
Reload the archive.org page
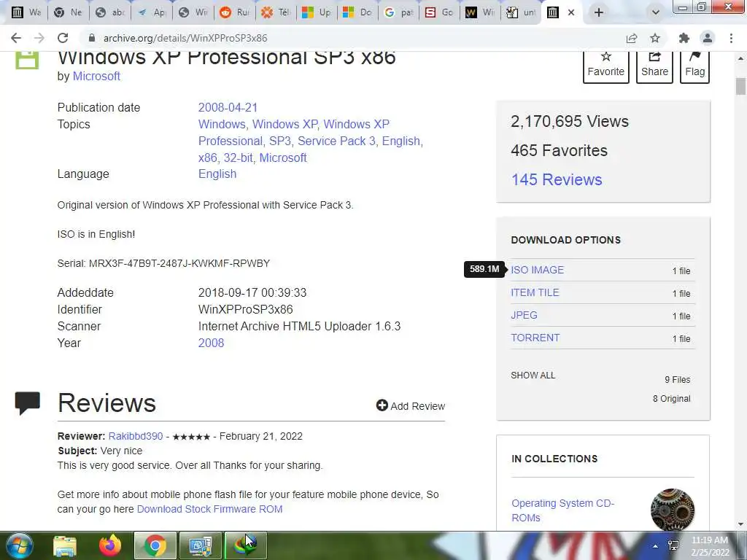(x=63, y=38)
